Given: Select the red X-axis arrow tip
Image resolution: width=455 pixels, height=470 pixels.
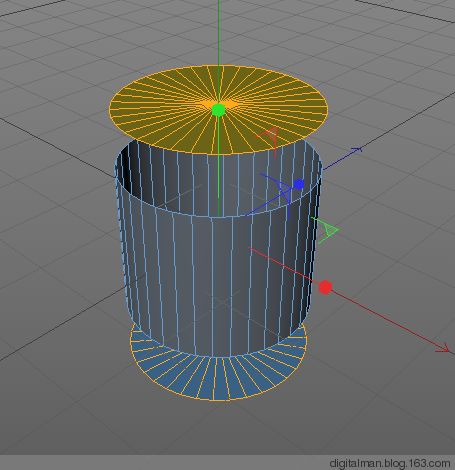Looking at the screenshot, I should point(443,348).
